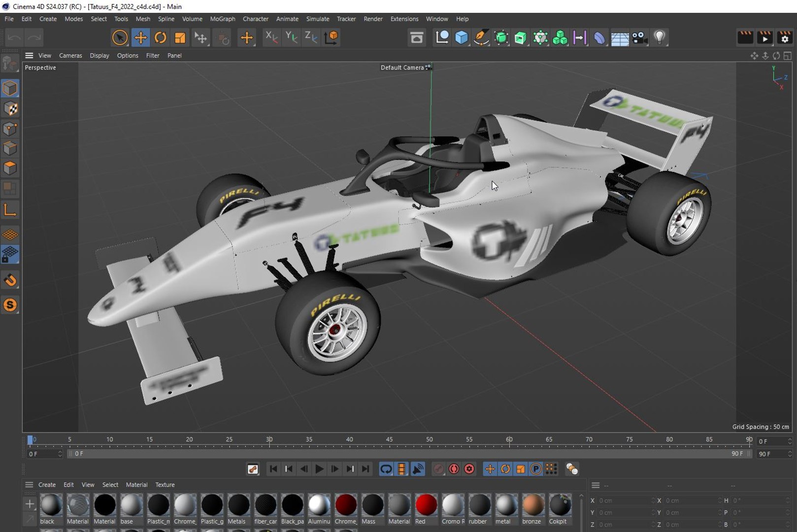This screenshot has width=797, height=532.
Task: Open the viewport Display menu
Action: pyautogui.click(x=100, y=56)
